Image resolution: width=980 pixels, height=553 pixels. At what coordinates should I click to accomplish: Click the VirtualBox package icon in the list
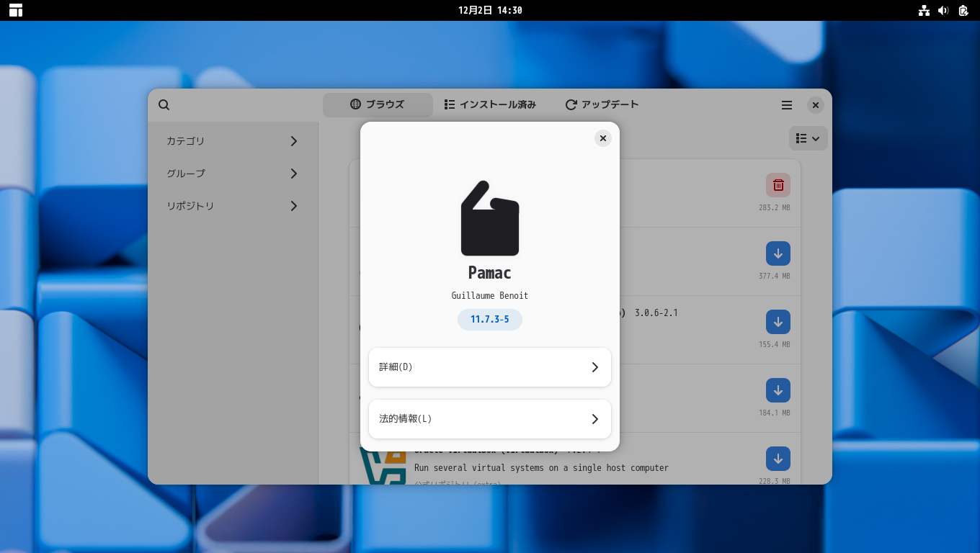pyautogui.click(x=383, y=466)
